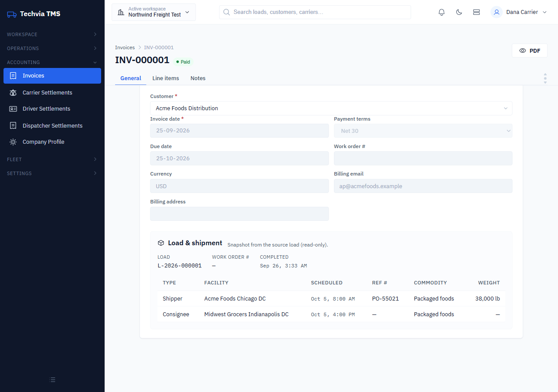Expand the SETTINGS sidebar section
The image size is (558, 392).
[52, 173]
